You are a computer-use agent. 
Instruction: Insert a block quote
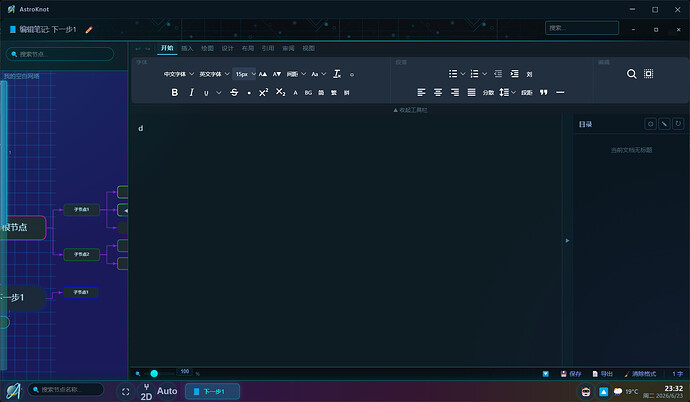(x=543, y=92)
